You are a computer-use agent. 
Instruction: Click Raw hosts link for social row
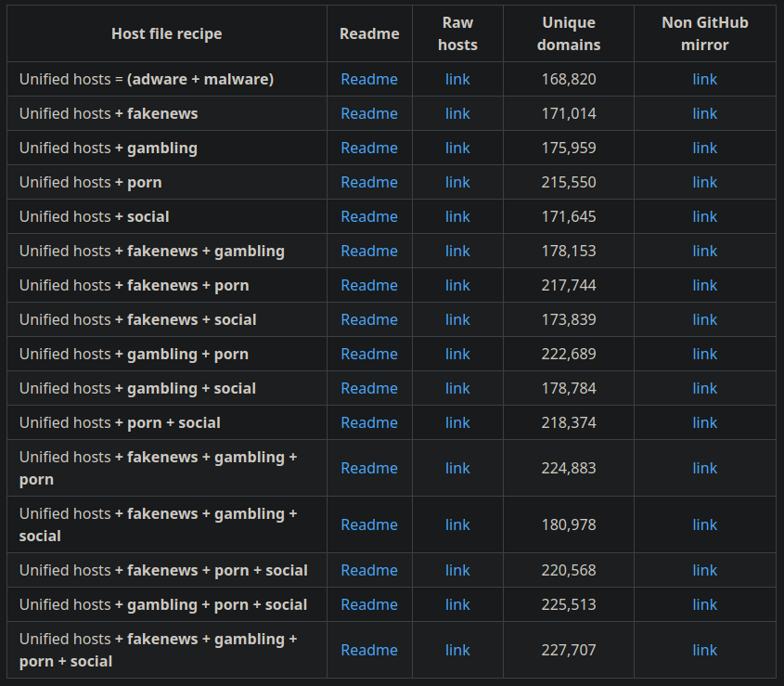[x=457, y=216]
